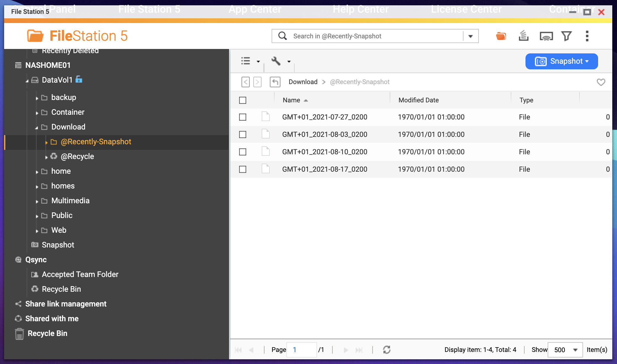Check the box for GMT+01_2021-07-27_0200
The width and height of the screenshot is (617, 364).
click(x=243, y=117)
